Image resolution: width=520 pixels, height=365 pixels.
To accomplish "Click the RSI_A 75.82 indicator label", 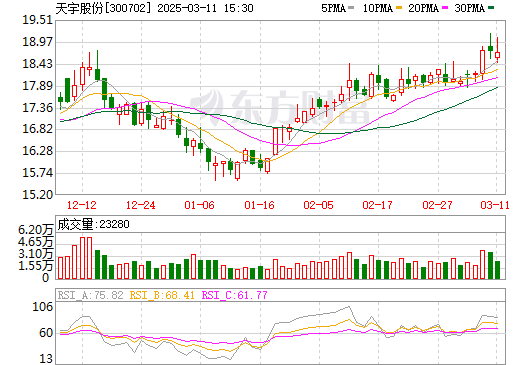I will point(90,295).
